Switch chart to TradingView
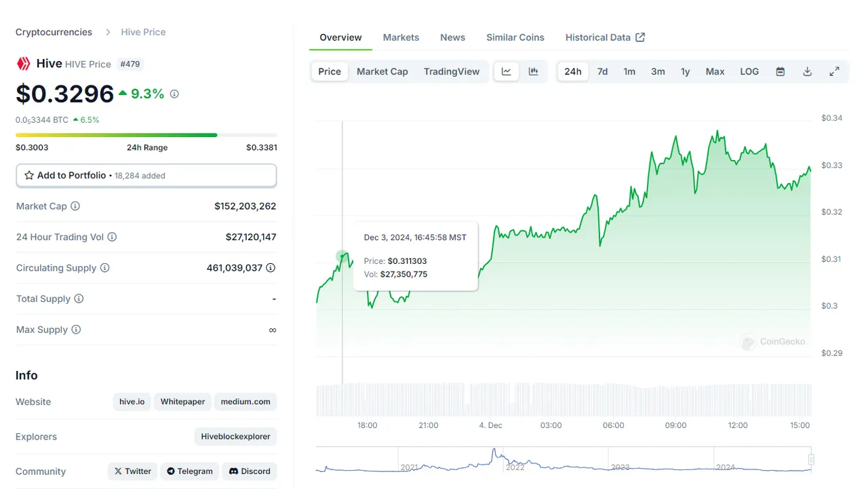 452,71
